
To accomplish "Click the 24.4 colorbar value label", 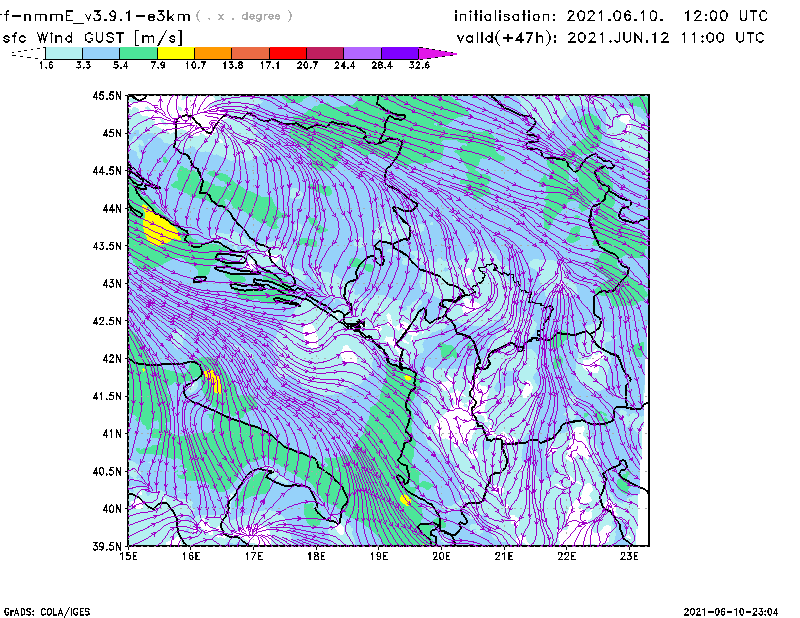I will click(344, 65).
